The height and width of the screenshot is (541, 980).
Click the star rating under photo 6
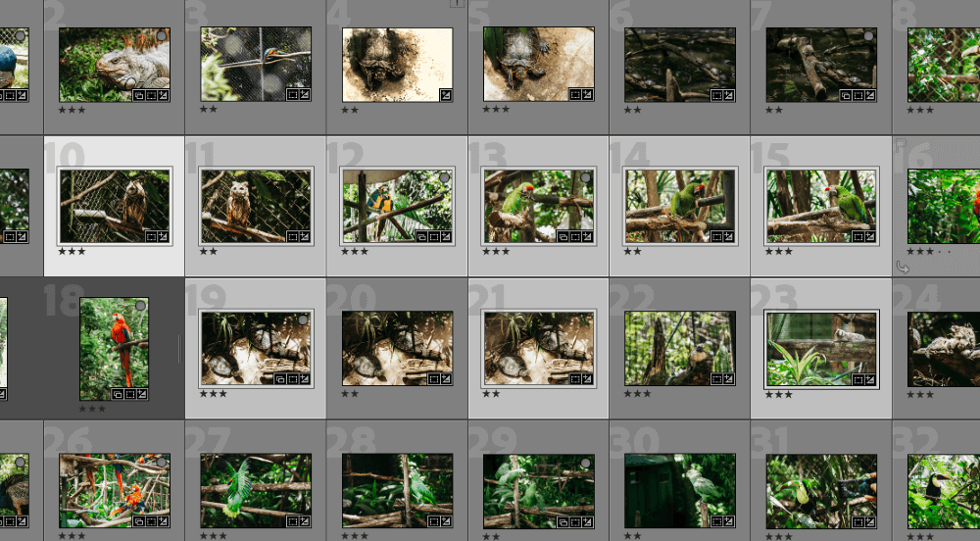[x=632, y=110]
